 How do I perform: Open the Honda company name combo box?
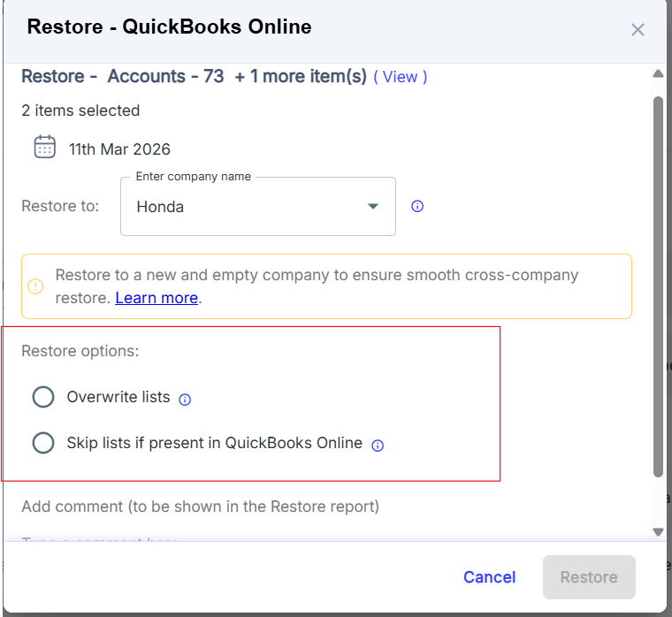(248, 207)
